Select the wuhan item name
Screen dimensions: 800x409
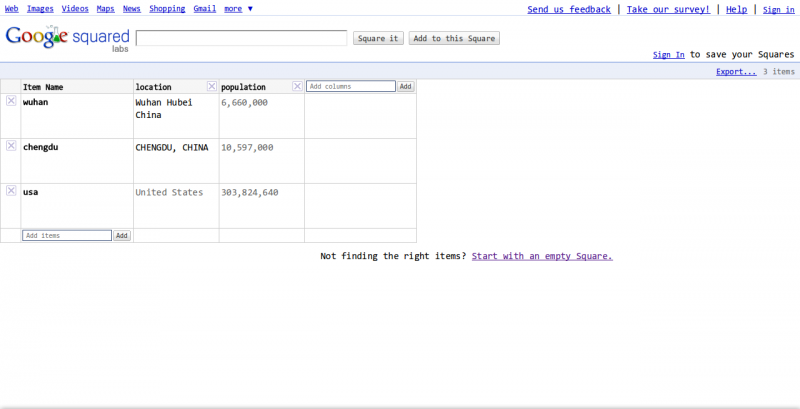(x=35, y=102)
